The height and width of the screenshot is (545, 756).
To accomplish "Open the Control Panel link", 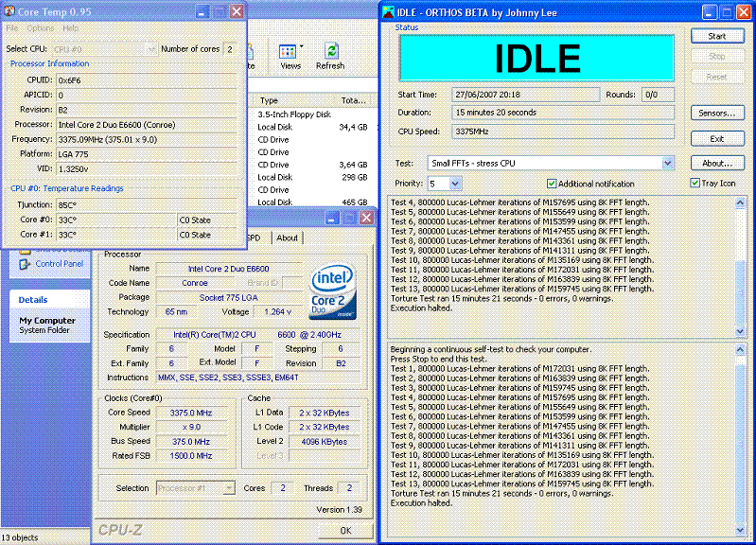I will coord(60,264).
